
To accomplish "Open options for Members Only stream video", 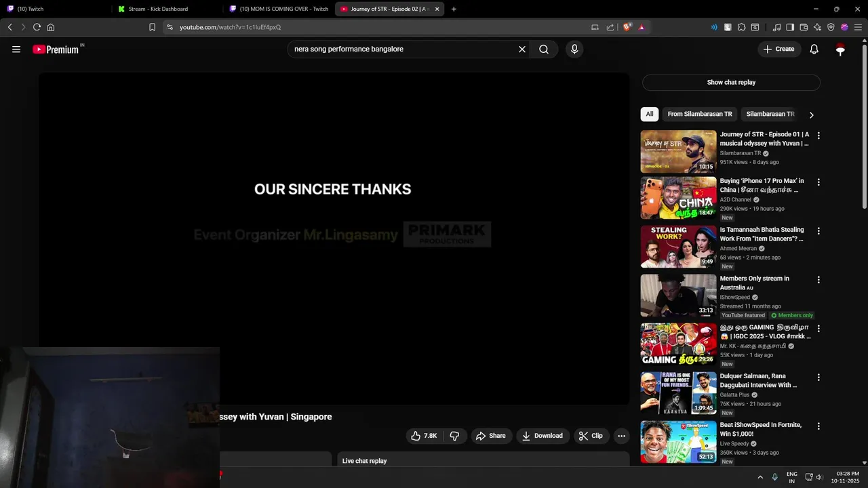I will 818,280.
